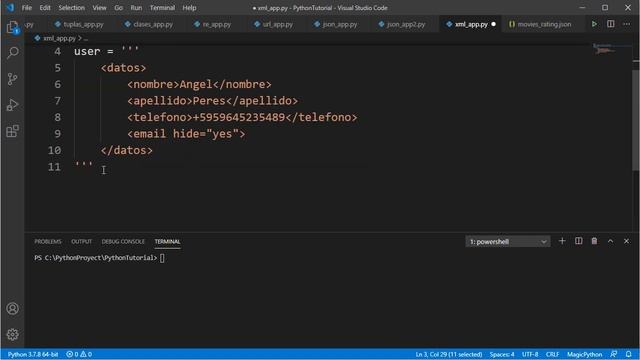The height and width of the screenshot is (360, 640).
Task: Run Python file with play icon
Action: point(594,24)
